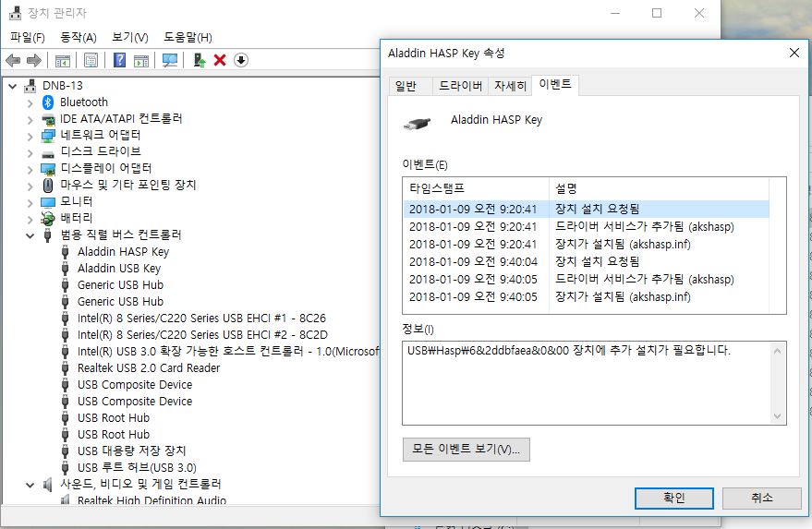Click the Properties sheet toolbar icon

point(91,60)
